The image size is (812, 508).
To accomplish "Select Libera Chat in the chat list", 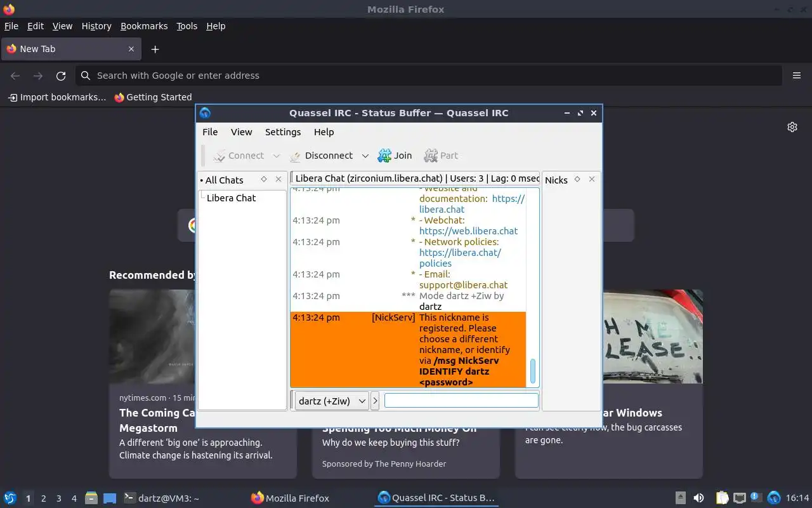I will (x=231, y=198).
